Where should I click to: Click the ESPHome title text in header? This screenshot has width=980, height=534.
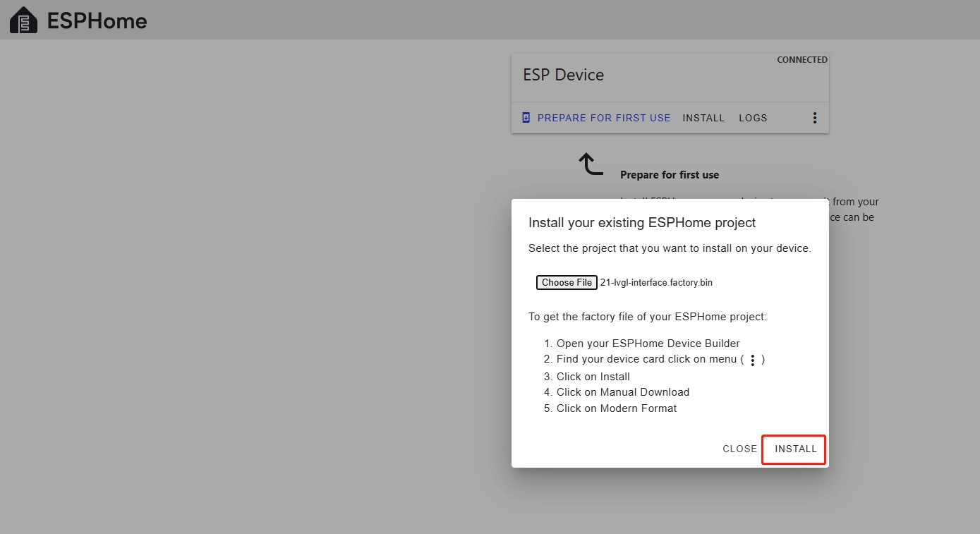[97, 21]
